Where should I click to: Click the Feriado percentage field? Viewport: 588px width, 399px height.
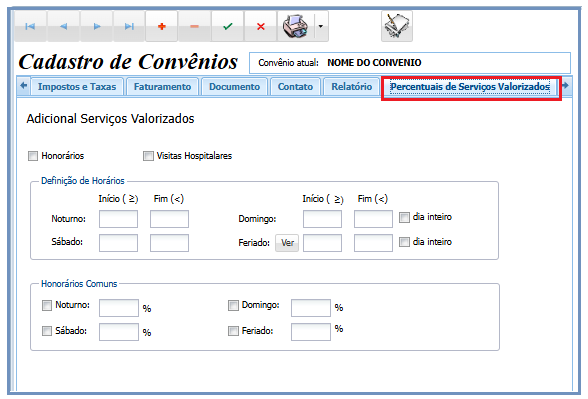tap(311, 332)
